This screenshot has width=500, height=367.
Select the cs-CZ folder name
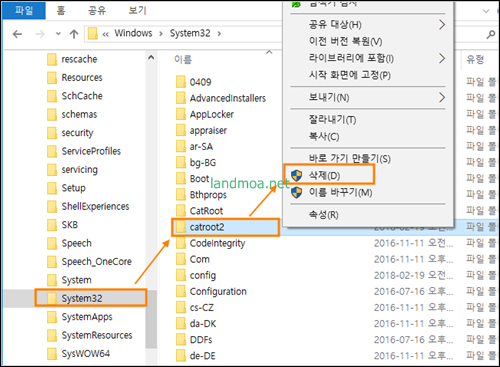pyautogui.click(x=202, y=307)
